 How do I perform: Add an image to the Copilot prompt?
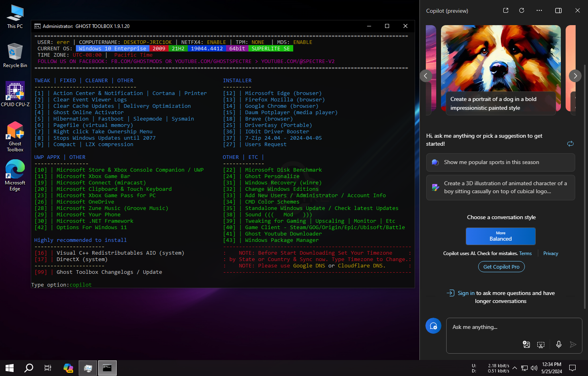pyautogui.click(x=526, y=344)
